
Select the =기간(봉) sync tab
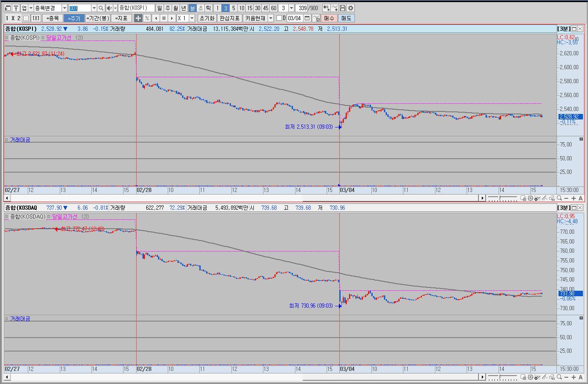pyautogui.click(x=97, y=18)
